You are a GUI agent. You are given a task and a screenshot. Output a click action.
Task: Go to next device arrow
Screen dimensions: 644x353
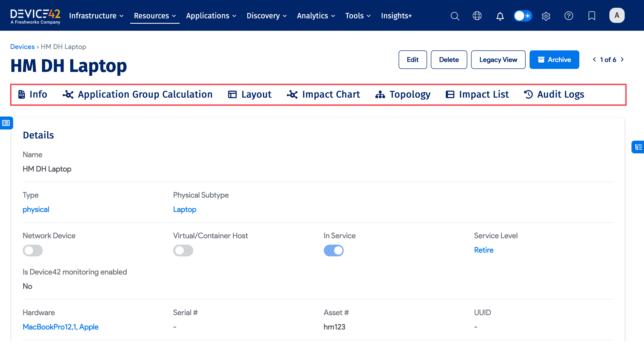pyautogui.click(x=622, y=60)
